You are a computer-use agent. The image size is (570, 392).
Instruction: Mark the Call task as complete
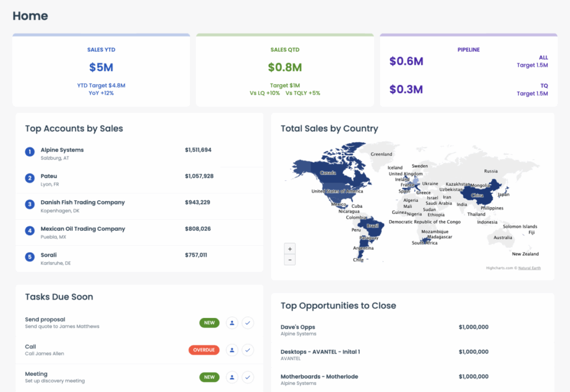point(248,350)
